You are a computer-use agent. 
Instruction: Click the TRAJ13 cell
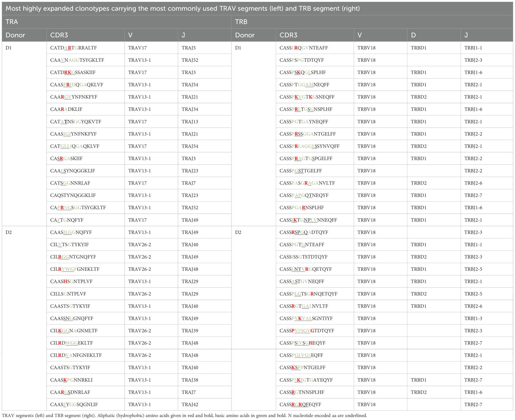pos(190,122)
